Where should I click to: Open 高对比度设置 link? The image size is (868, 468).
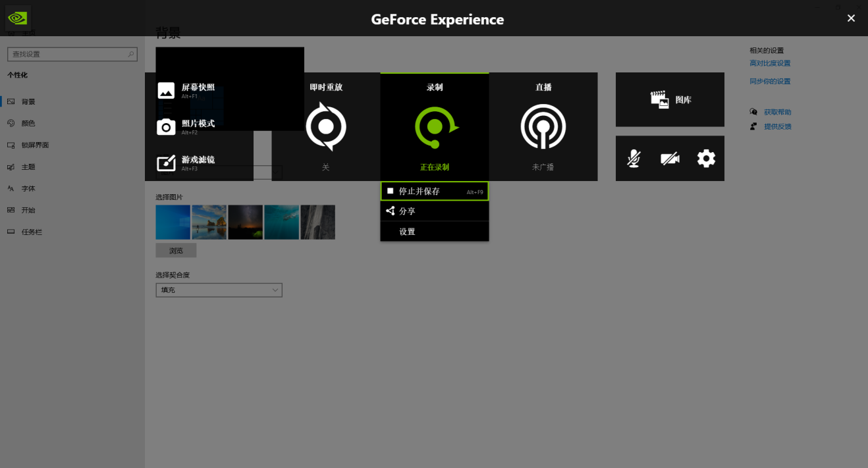pyautogui.click(x=770, y=64)
